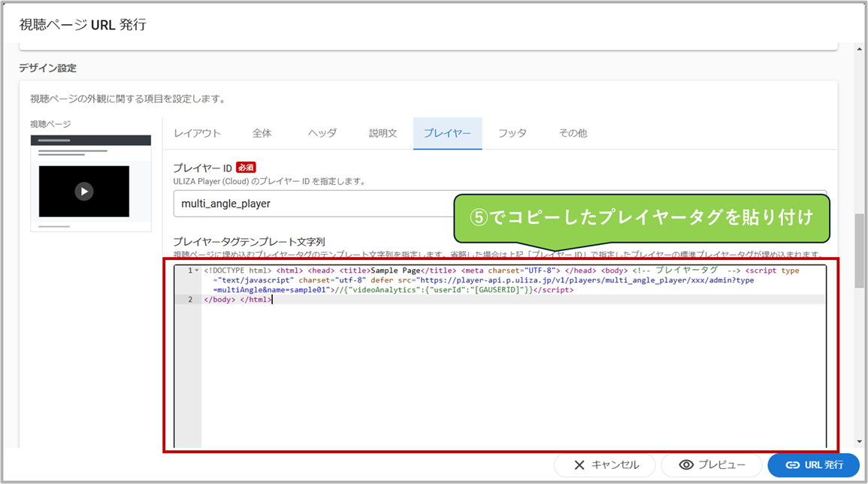Collapse code line 1 with the fold arrow

(x=197, y=271)
